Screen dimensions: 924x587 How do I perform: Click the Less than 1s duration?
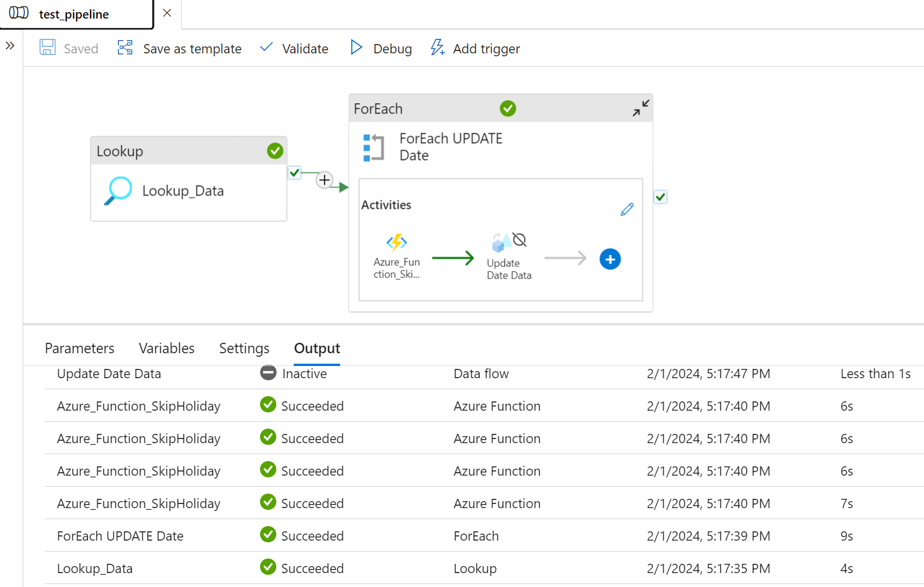(875, 374)
